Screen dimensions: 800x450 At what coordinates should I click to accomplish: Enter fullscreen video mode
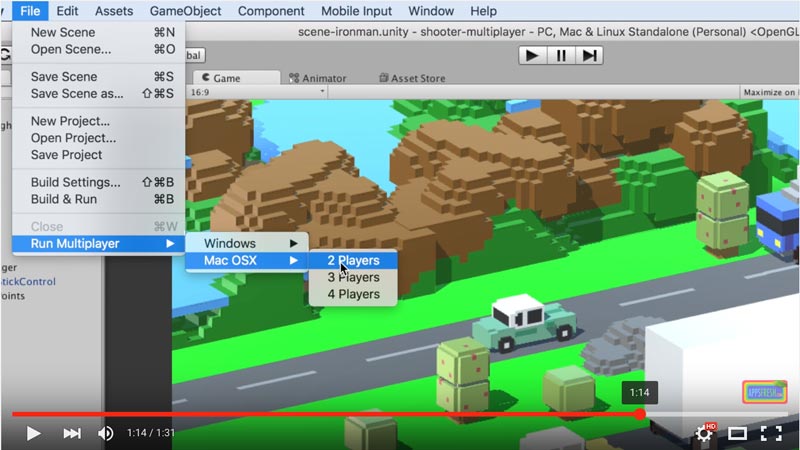pos(771,433)
